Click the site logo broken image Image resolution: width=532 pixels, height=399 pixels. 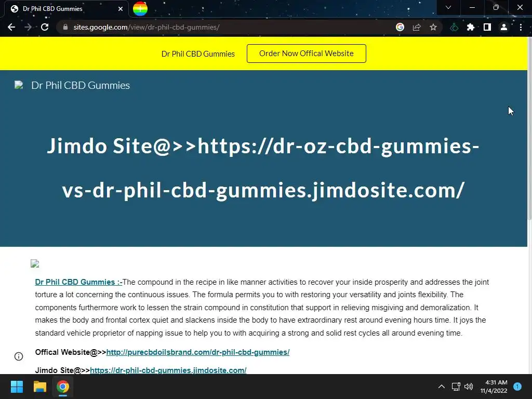pos(19,85)
